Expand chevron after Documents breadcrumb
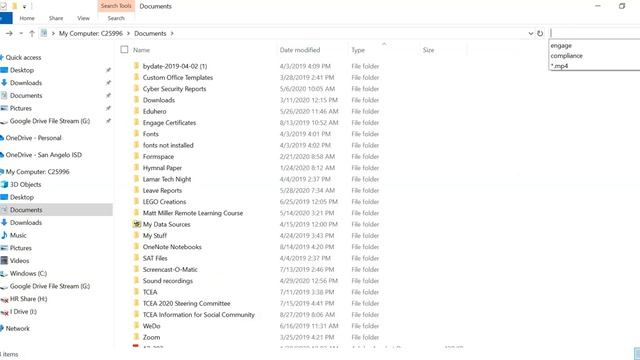The height and width of the screenshot is (360, 640). (172, 33)
